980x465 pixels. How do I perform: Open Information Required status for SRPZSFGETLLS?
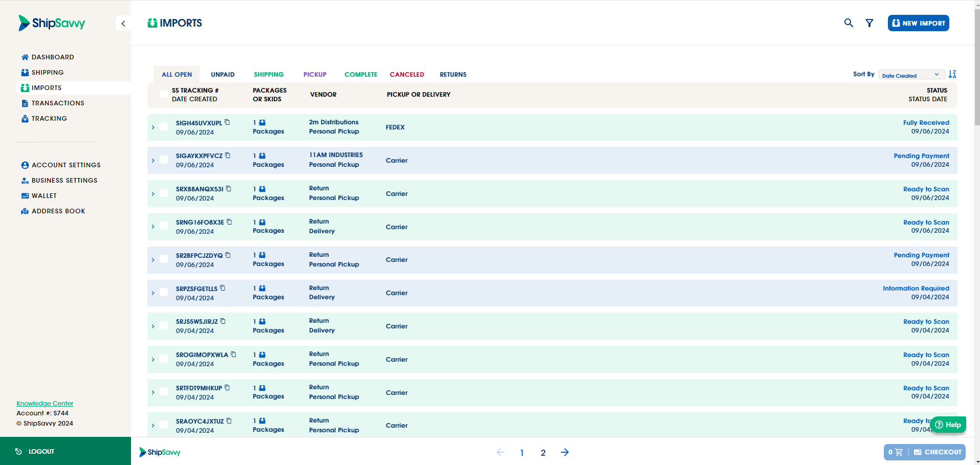tap(916, 289)
